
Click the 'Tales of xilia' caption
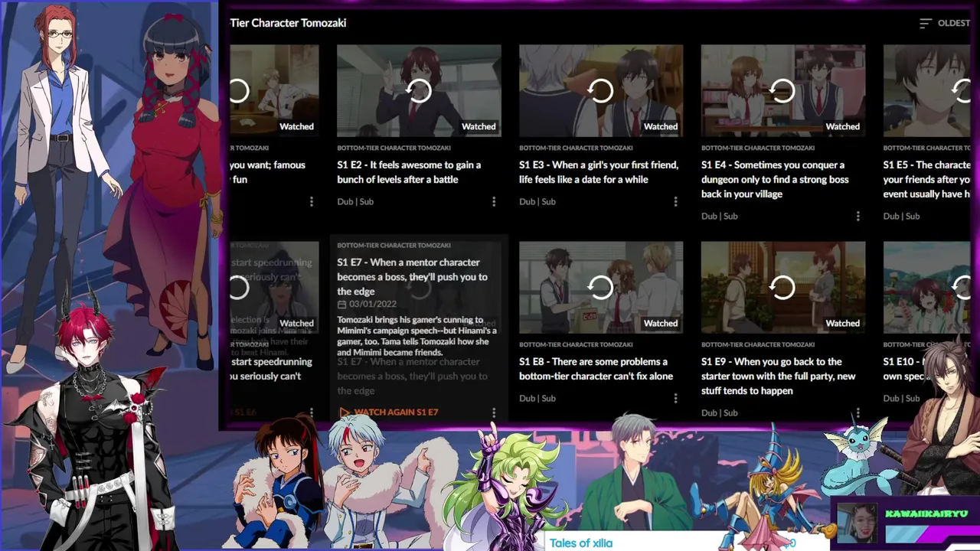click(x=581, y=543)
